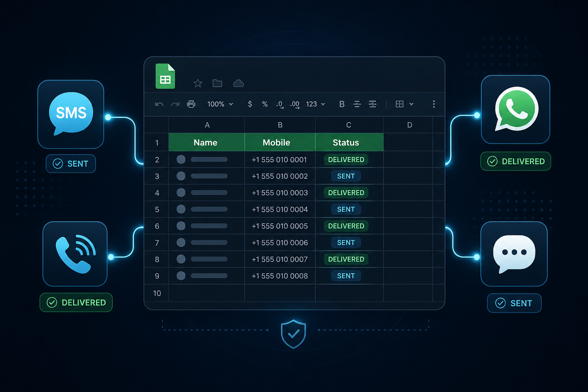Apply cell borders

coord(400,104)
